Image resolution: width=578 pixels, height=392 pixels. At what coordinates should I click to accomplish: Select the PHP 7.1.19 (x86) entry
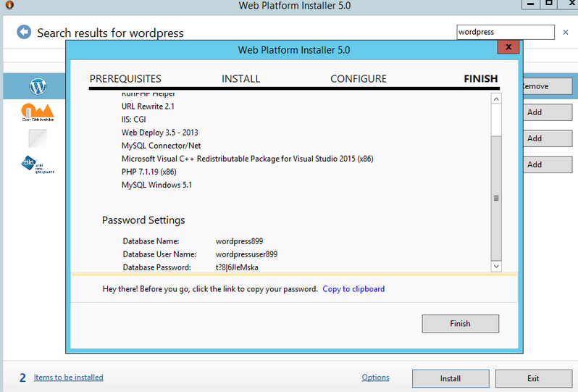149,172
